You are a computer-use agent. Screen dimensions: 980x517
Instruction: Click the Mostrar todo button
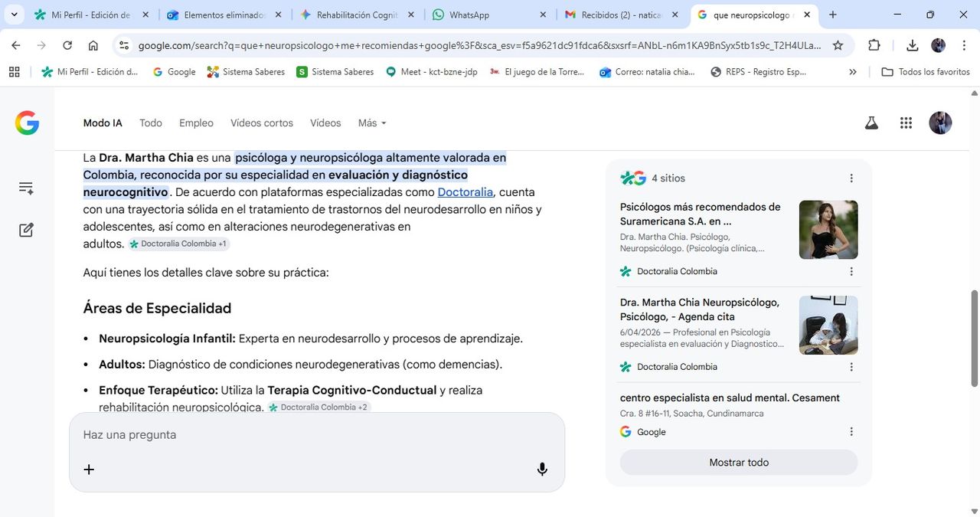pyautogui.click(x=739, y=463)
